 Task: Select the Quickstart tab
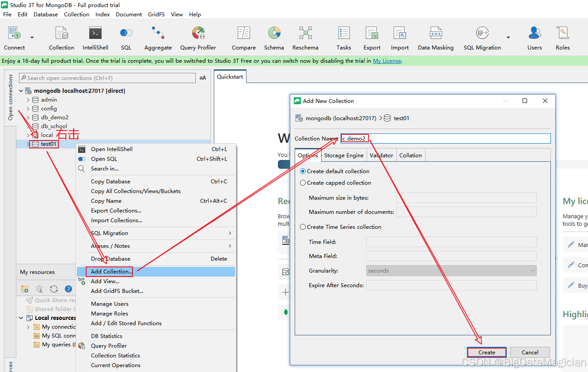tap(230, 76)
